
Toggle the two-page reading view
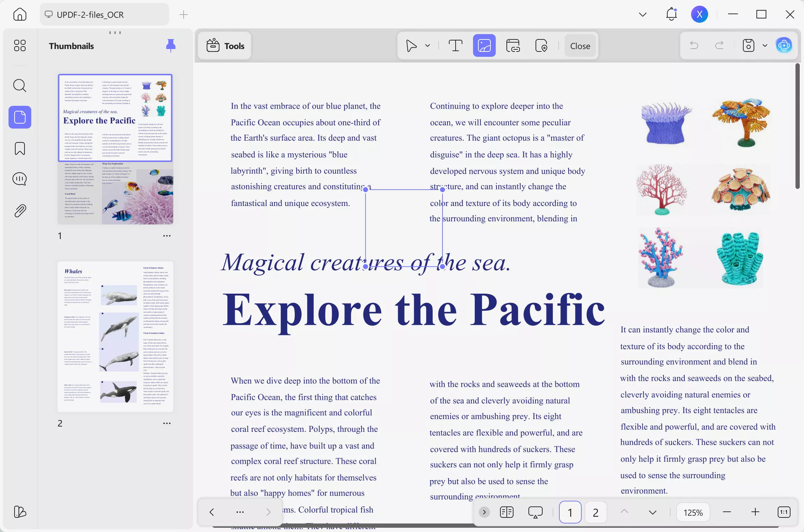coord(506,512)
